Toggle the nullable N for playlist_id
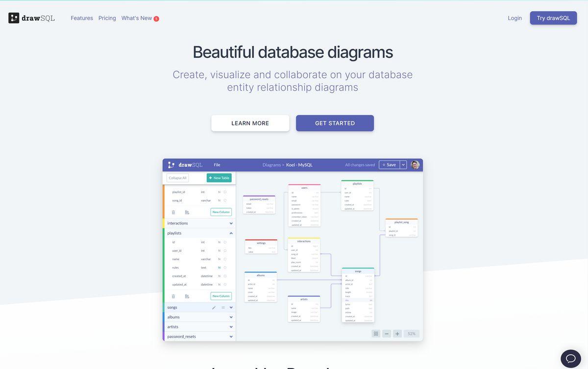The height and width of the screenshot is (369, 588). (219, 192)
